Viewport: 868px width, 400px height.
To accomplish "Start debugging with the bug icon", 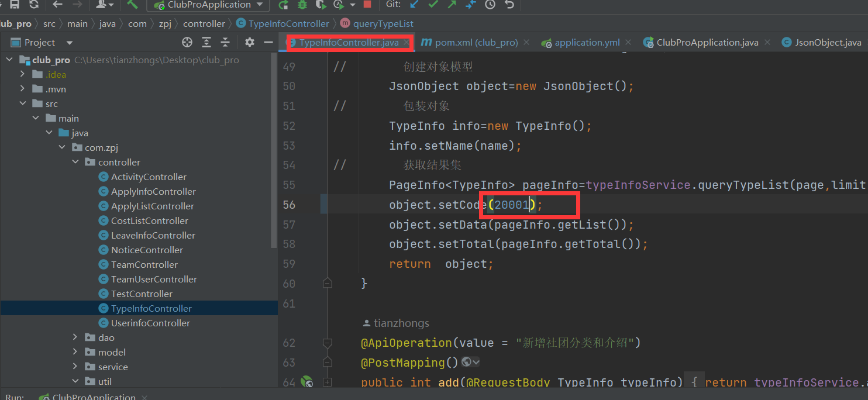I will 302,5.
